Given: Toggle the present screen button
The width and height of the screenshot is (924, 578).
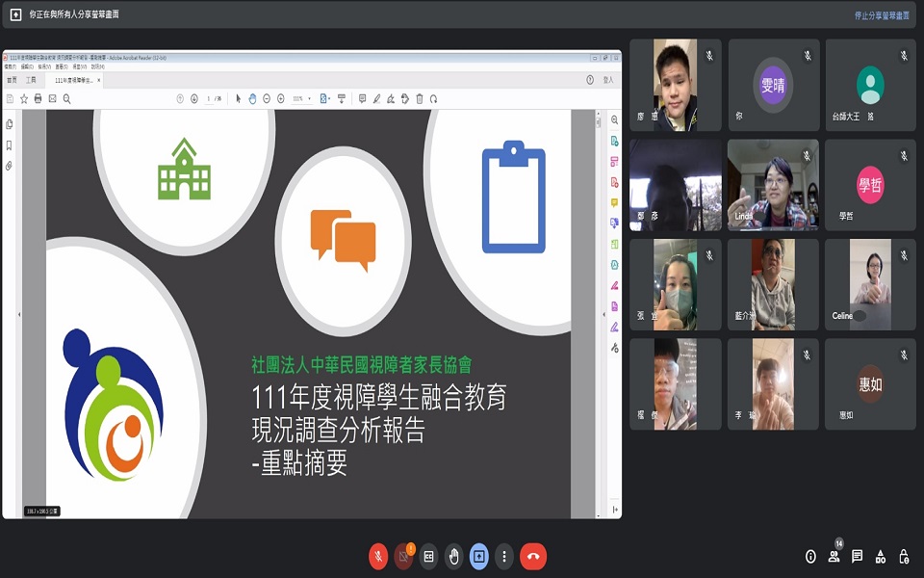Looking at the screenshot, I should [479, 556].
